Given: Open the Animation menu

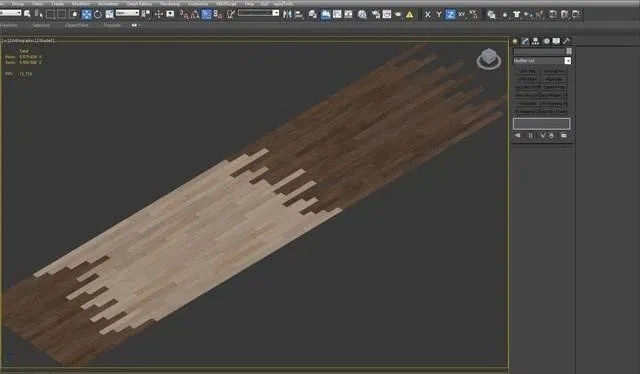Looking at the screenshot, I should 108,4.
